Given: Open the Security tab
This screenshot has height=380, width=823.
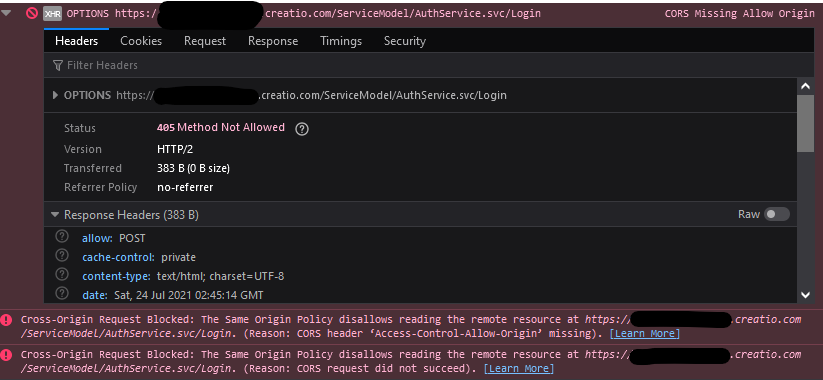Looking at the screenshot, I should (x=405, y=41).
